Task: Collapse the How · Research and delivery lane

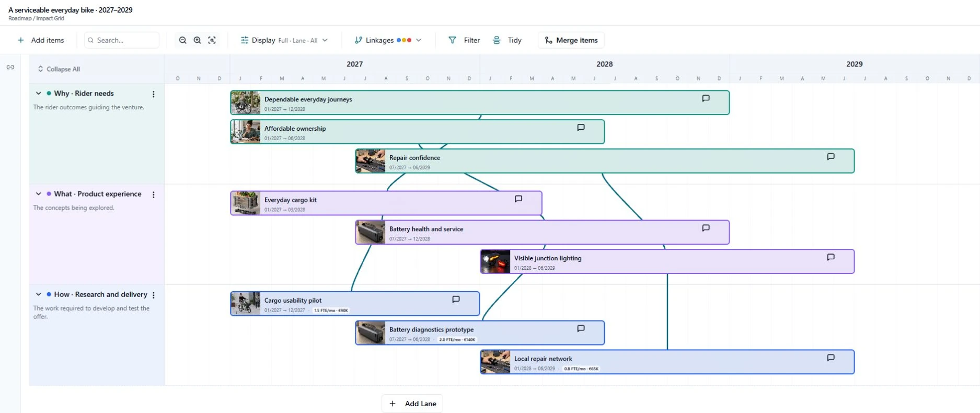Action: (38, 294)
